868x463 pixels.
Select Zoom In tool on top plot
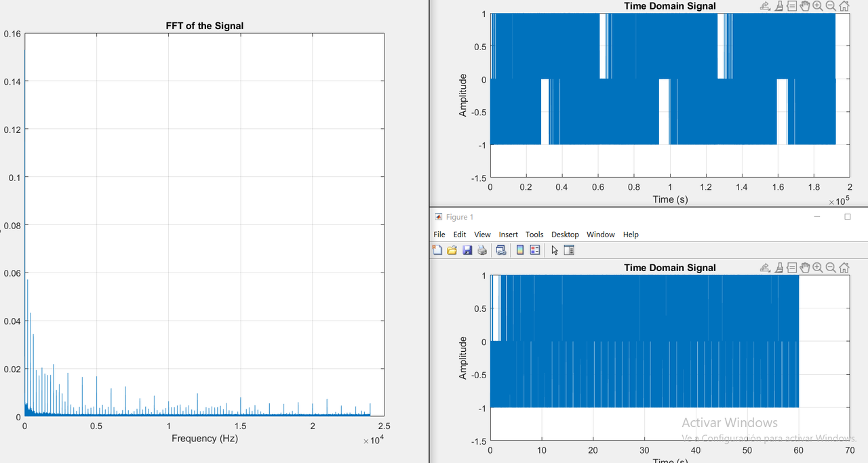(x=818, y=6)
